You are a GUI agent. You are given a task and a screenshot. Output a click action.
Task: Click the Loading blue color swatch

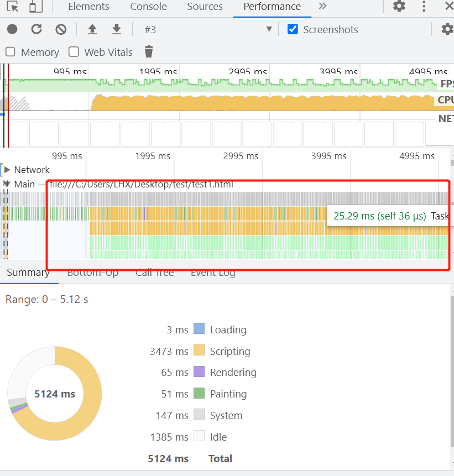(199, 329)
